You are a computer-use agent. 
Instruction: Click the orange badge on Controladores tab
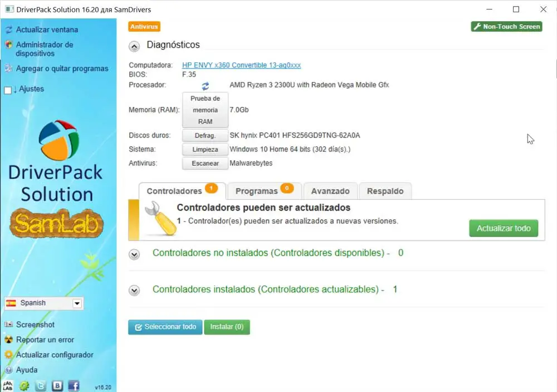click(x=211, y=188)
